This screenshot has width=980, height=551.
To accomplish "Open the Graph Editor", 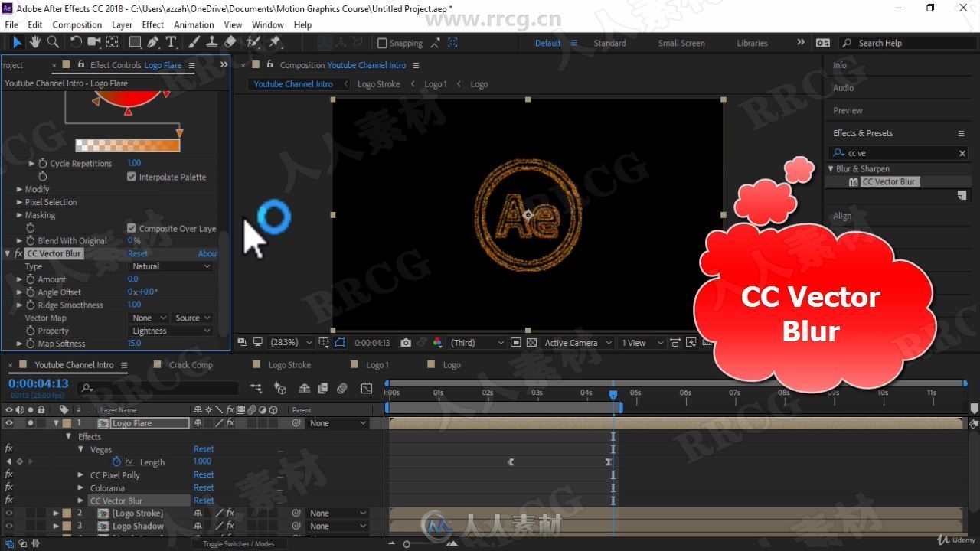I will click(367, 389).
